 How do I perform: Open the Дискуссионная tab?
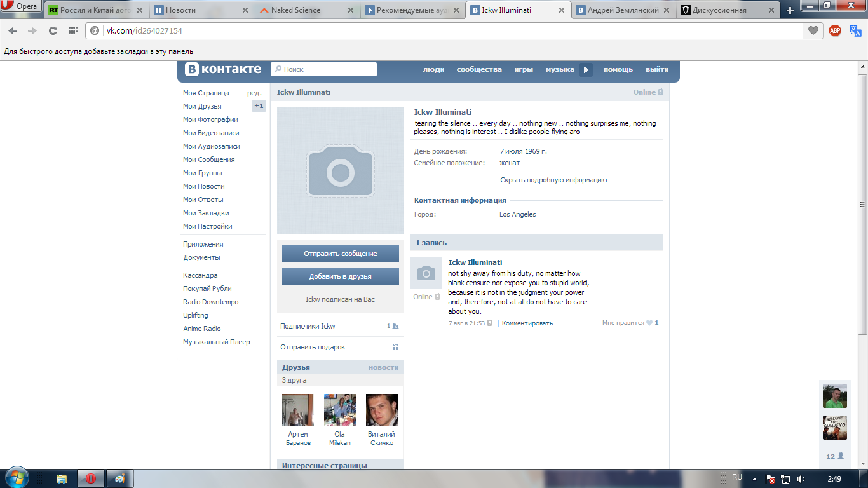pyautogui.click(x=729, y=10)
